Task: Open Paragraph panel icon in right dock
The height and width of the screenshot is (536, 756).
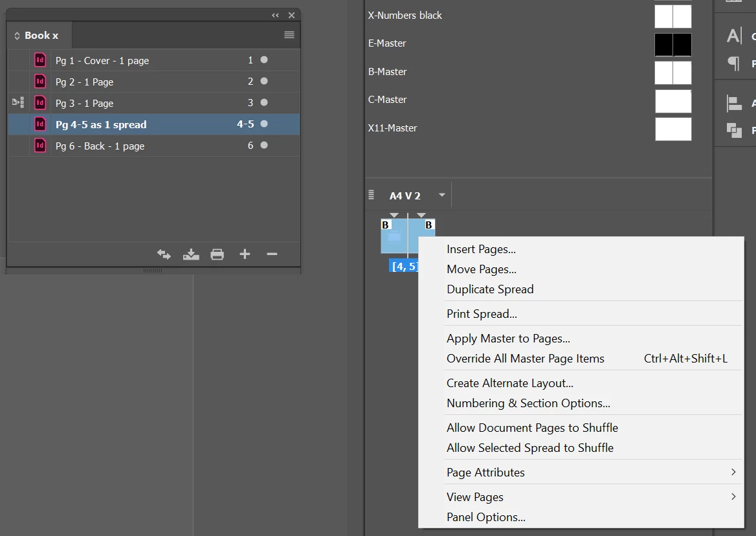Action: [734, 63]
